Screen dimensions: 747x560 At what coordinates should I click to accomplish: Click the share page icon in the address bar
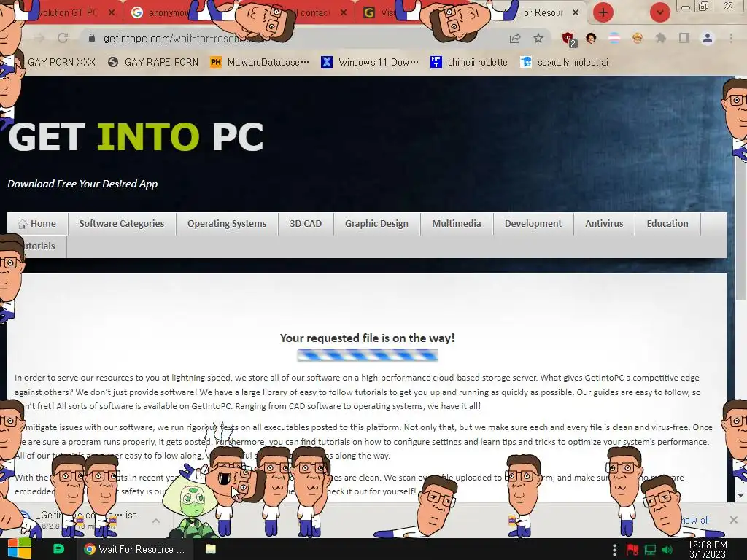pos(515,39)
